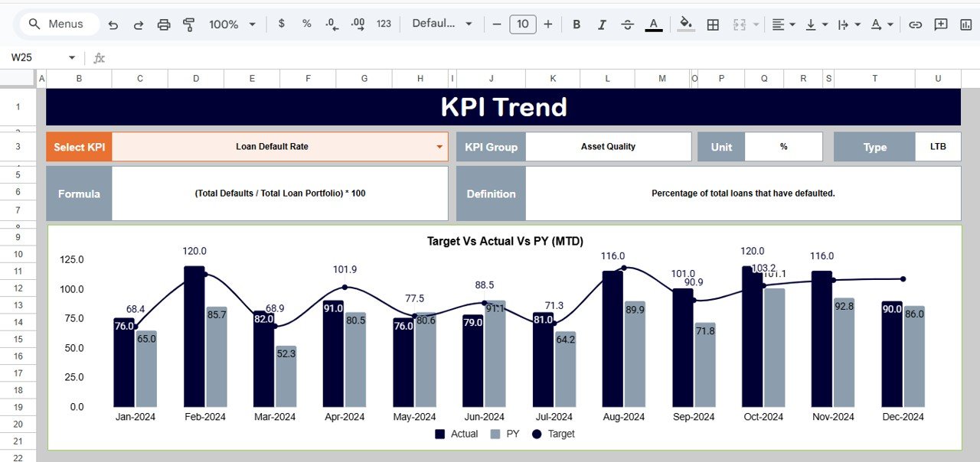Choose a text color
Screen dimensions: 980x462
click(653, 24)
